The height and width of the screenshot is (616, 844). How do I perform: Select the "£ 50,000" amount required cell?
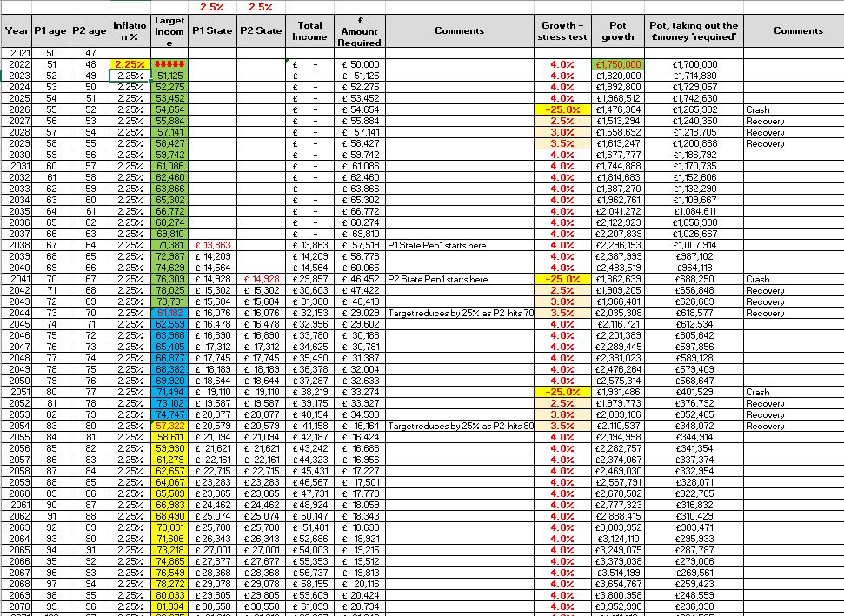[360, 64]
